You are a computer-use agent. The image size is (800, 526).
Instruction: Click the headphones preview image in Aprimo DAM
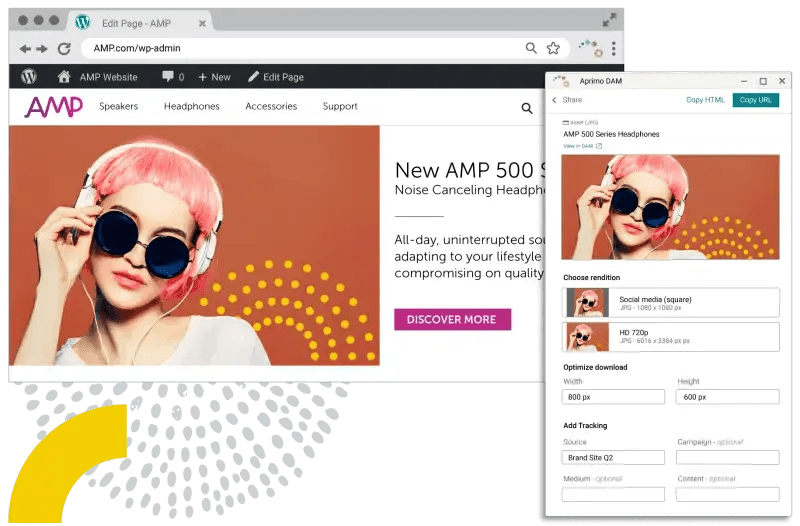pyautogui.click(x=670, y=207)
